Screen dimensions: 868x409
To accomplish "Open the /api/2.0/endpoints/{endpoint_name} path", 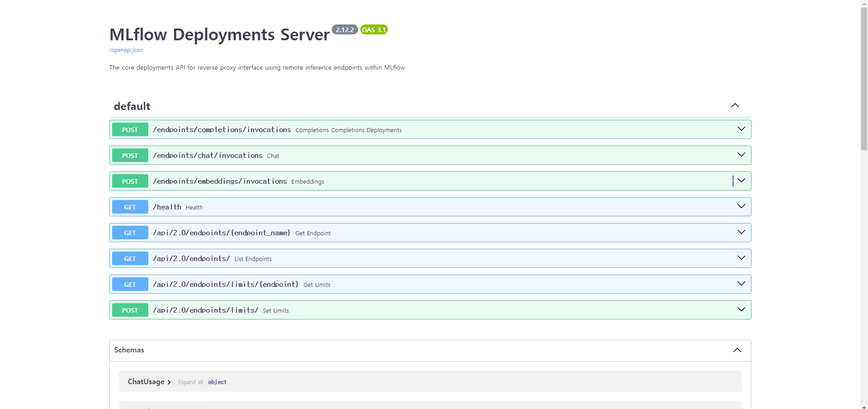I will click(222, 233).
